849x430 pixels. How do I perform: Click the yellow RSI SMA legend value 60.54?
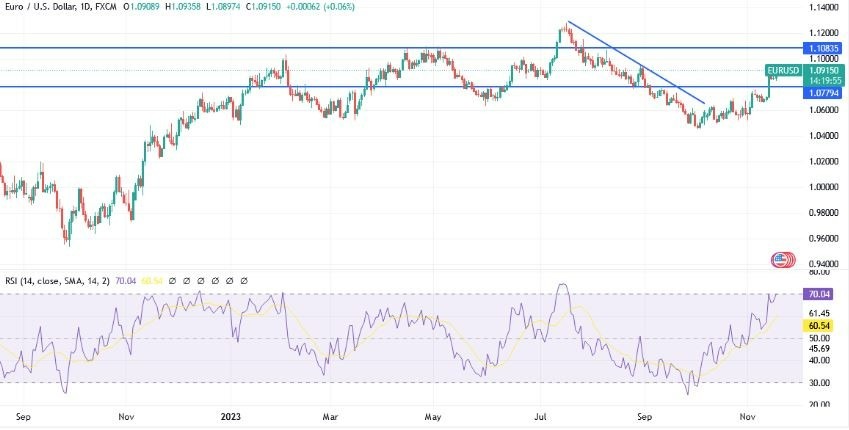(151, 281)
